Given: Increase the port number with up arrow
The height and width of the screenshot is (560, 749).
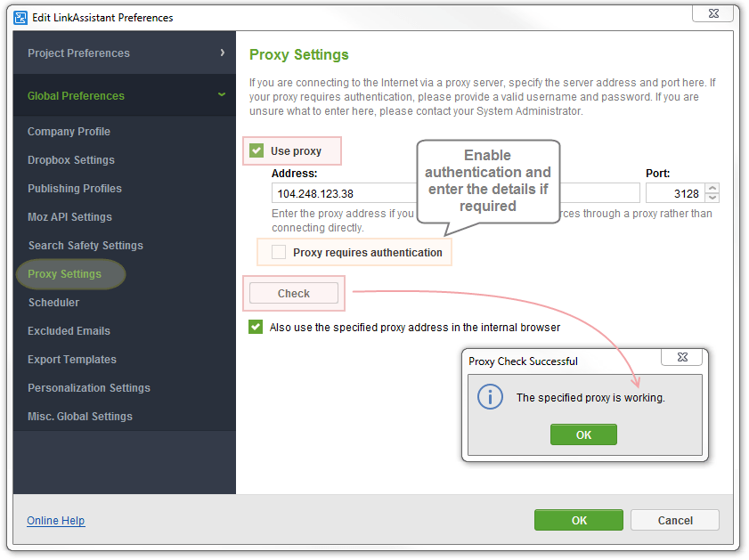Looking at the screenshot, I should point(712,188).
